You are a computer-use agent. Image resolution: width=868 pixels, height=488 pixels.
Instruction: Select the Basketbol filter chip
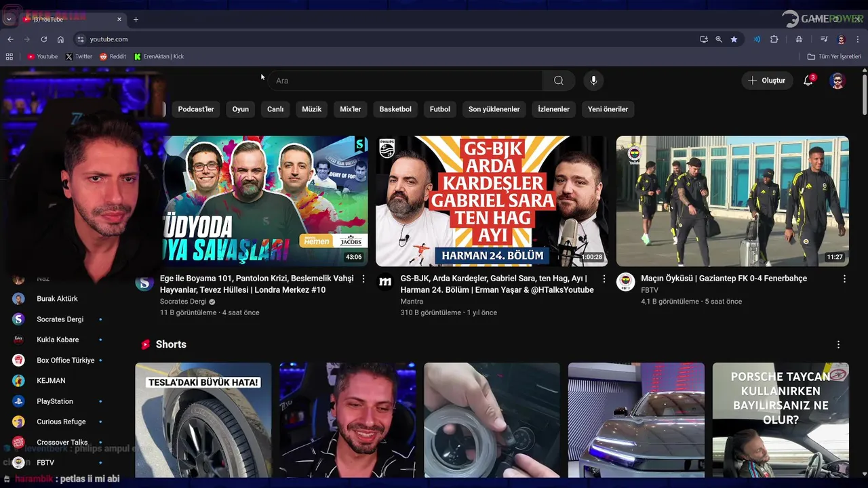(395, 109)
